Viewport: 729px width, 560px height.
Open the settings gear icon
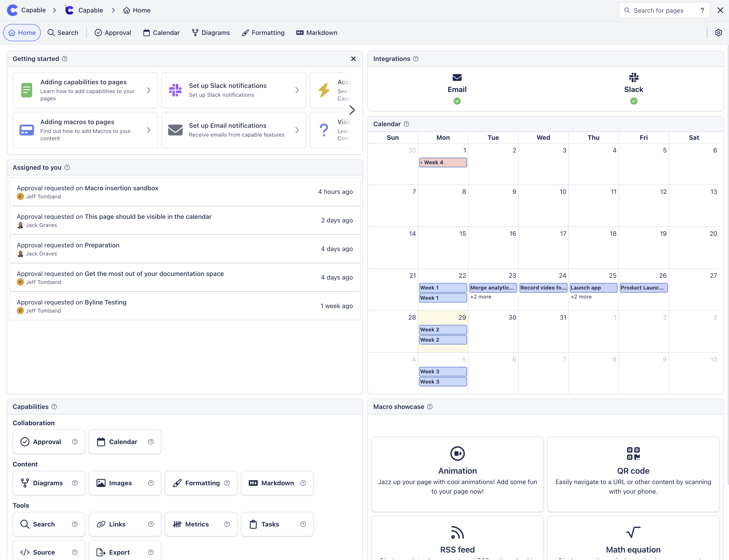point(718,33)
